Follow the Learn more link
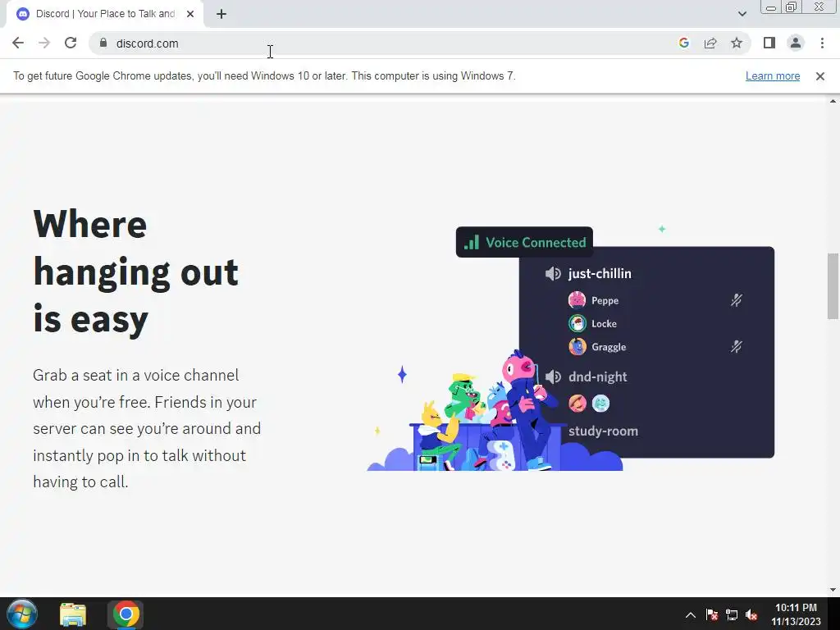This screenshot has height=630, width=840. coord(773,76)
